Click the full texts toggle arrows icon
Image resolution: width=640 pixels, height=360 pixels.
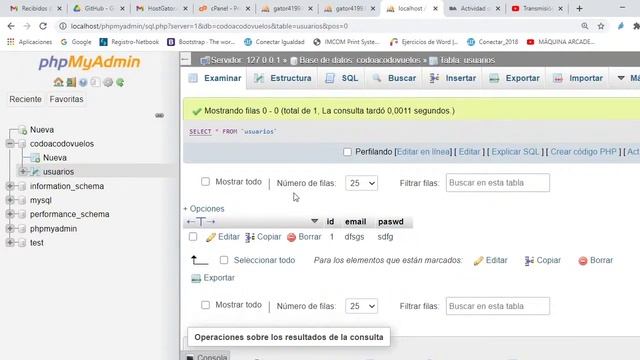pos(200,222)
